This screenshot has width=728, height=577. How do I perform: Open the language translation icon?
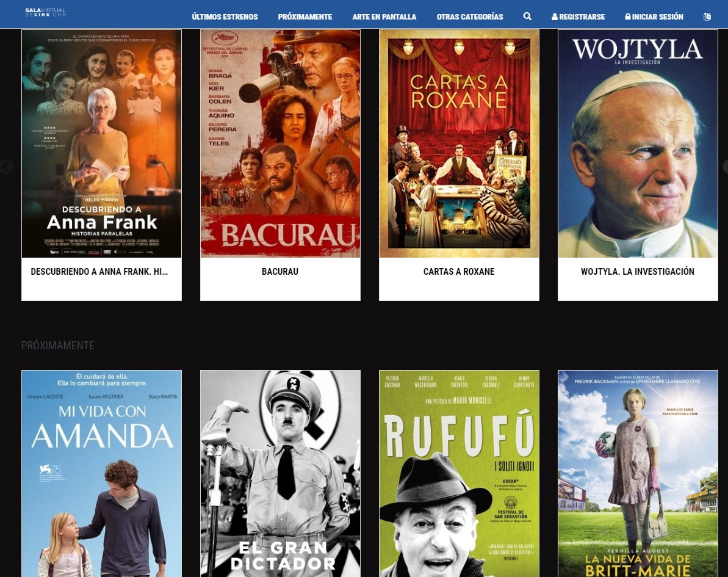[707, 16]
